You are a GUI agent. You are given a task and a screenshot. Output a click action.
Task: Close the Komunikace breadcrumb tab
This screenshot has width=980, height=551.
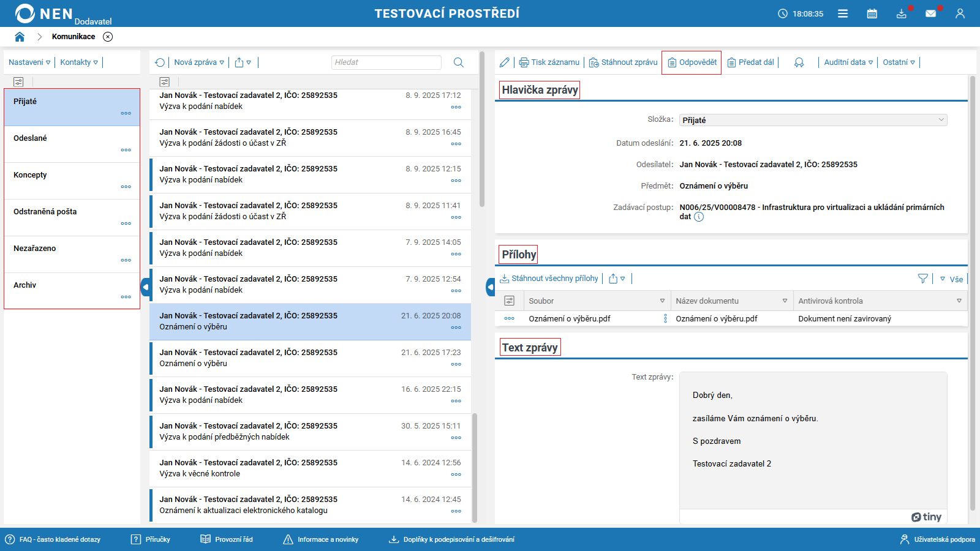(108, 37)
